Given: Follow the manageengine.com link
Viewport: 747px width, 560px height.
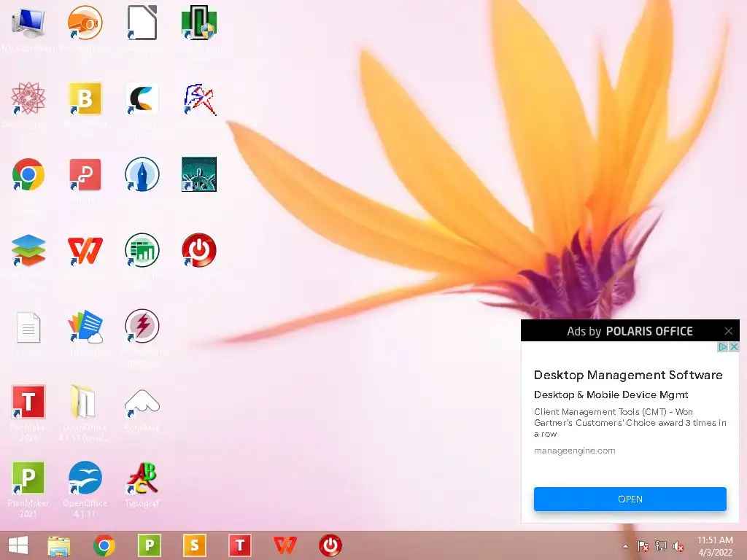Looking at the screenshot, I should coord(575,451).
